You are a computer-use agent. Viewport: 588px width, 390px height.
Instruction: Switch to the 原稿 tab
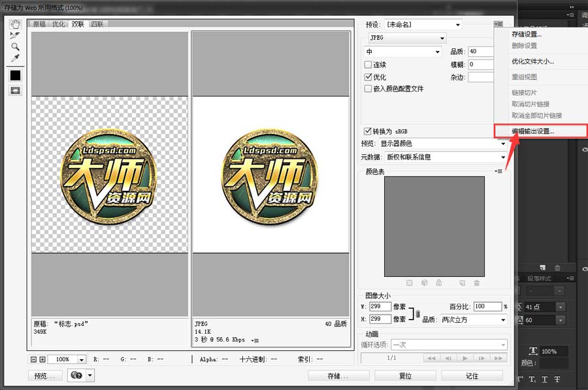click(39, 24)
